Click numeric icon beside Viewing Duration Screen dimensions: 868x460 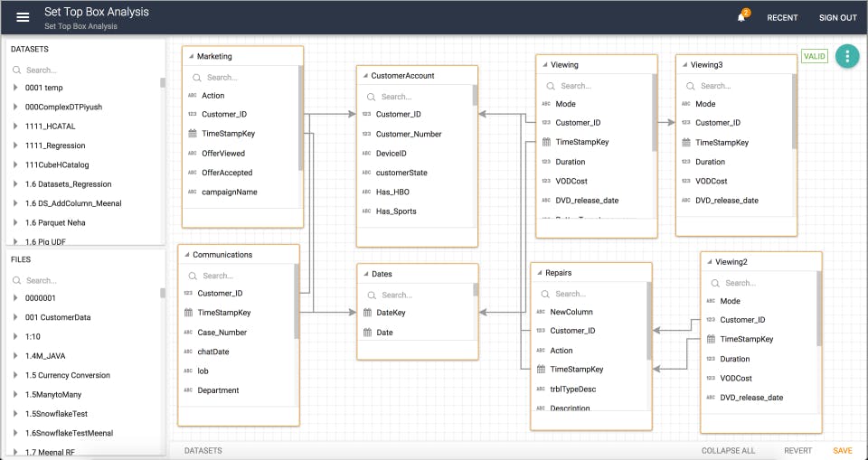[546, 162]
